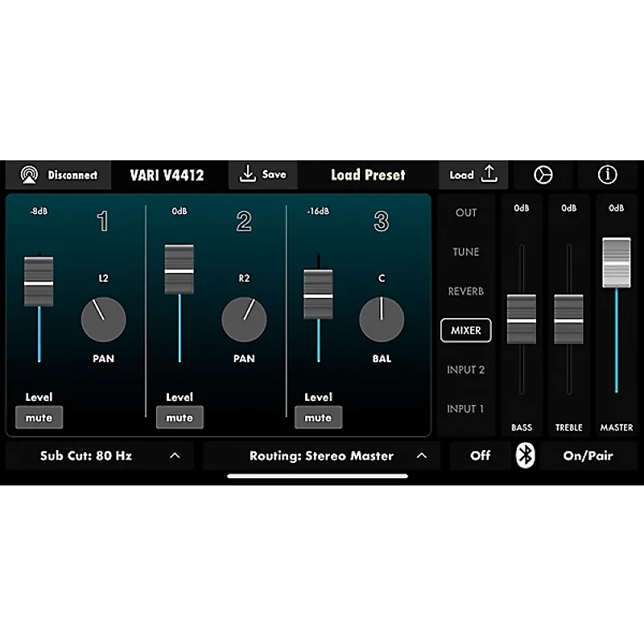Open the info icon
Screen dimensions: 644x644
tap(606, 175)
